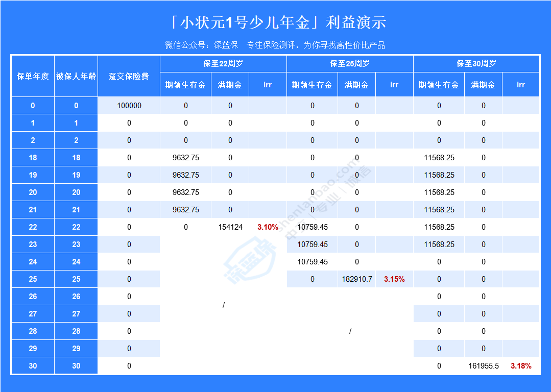Select 11568.25 in the policy year 23 row
Screen dimensions: 551x392
click(439, 244)
